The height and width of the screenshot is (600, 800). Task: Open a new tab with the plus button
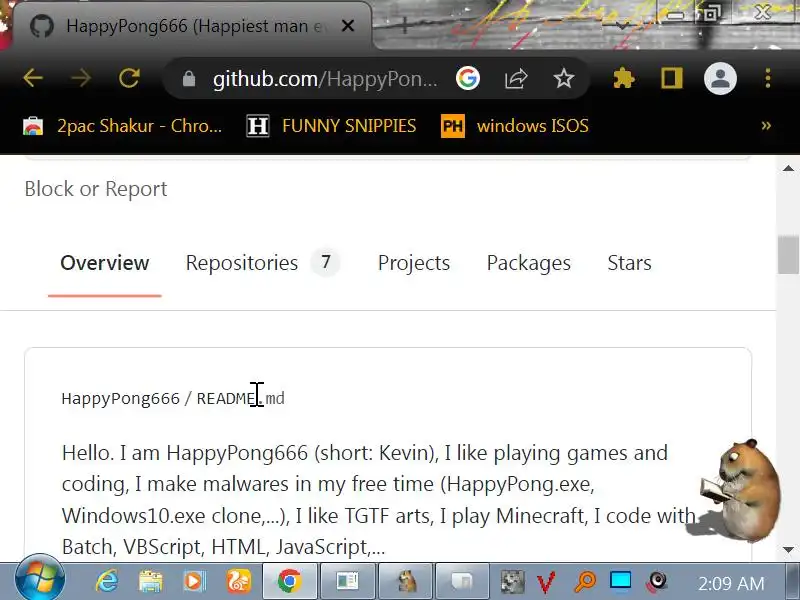404,24
